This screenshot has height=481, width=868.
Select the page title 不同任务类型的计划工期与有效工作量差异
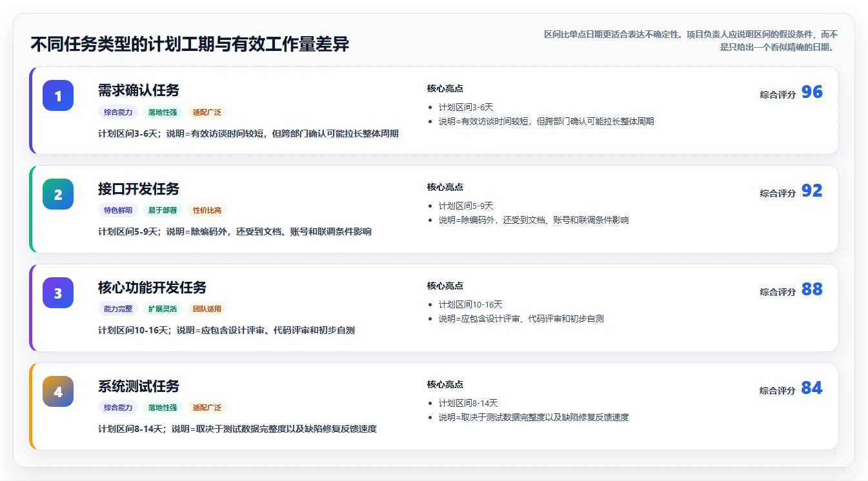(190, 44)
